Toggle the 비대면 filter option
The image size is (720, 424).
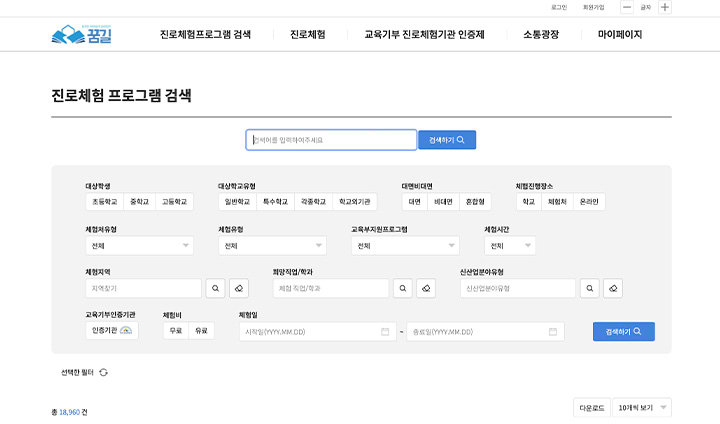(x=443, y=201)
